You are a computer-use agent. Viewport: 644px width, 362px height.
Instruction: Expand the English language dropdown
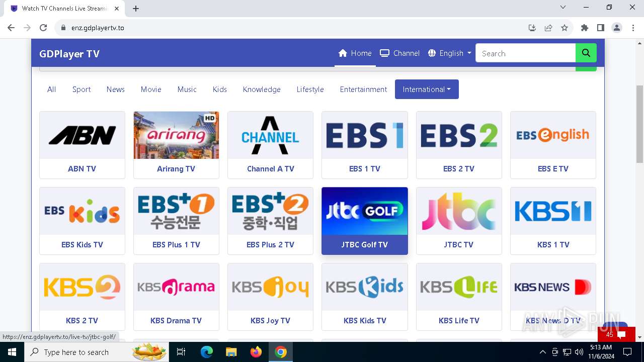450,53
